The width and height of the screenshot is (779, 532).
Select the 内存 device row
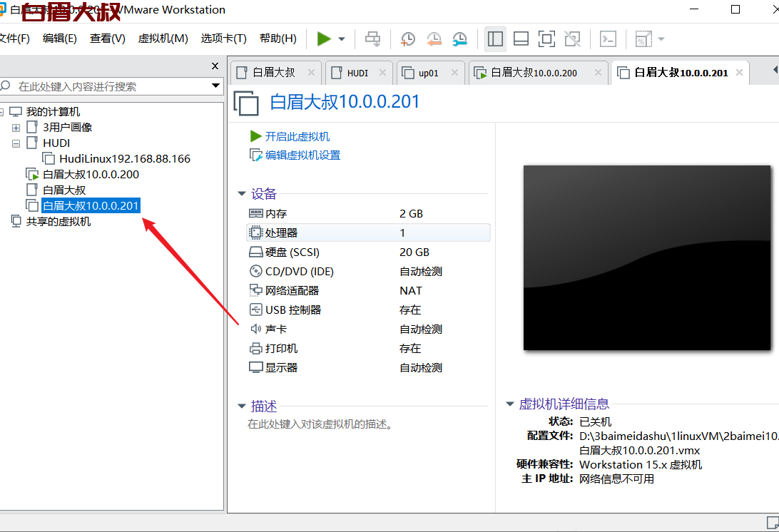368,214
